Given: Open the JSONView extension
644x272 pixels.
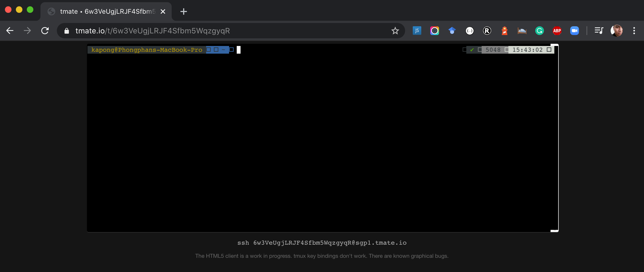Looking at the screenshot, I should pyautogui.click(x=417, y=30).
